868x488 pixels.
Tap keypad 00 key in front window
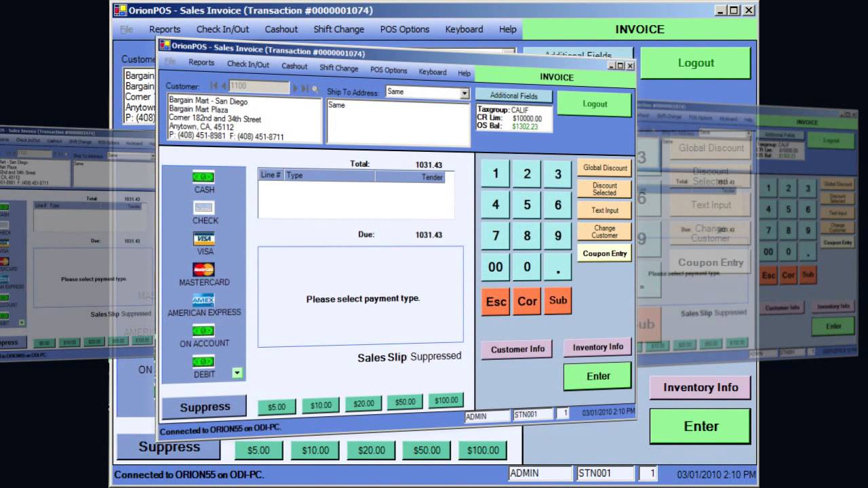click(496, 267)
